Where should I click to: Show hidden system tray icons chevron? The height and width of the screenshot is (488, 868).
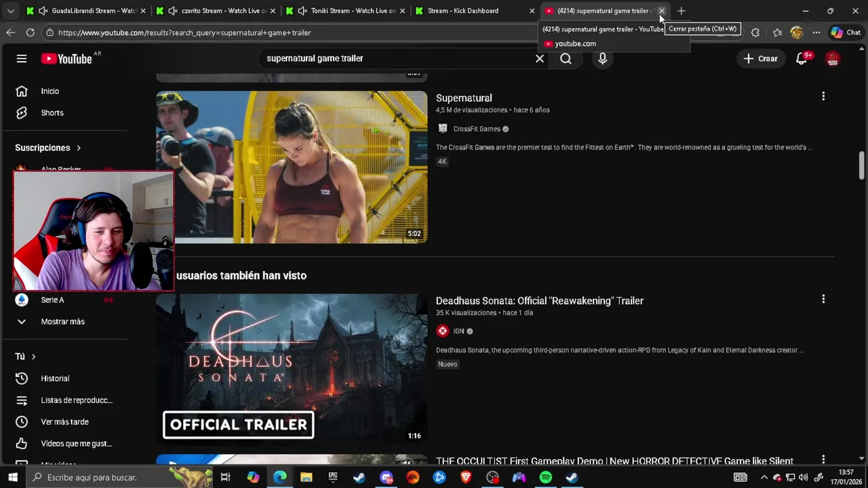coord(764,477)
